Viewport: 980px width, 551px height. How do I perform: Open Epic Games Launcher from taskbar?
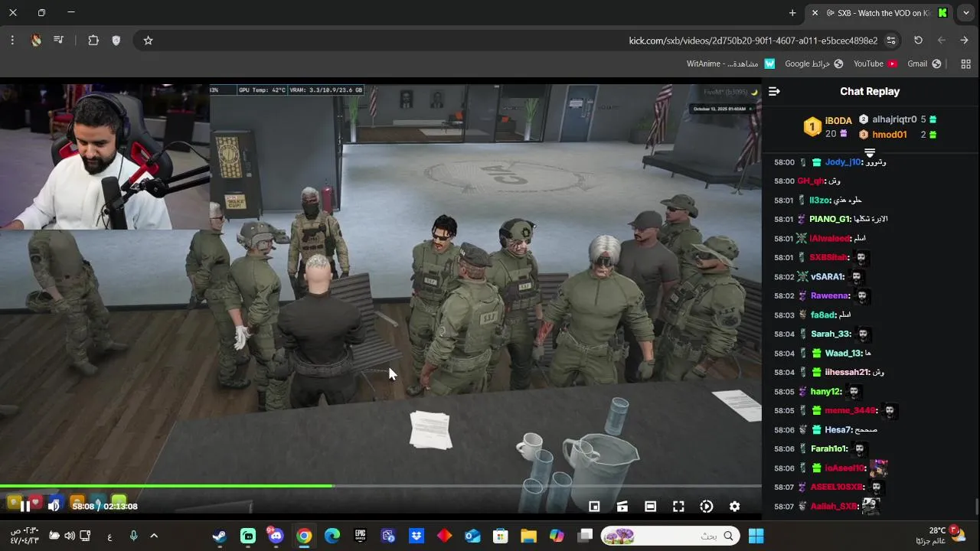(x=360, y=536)
